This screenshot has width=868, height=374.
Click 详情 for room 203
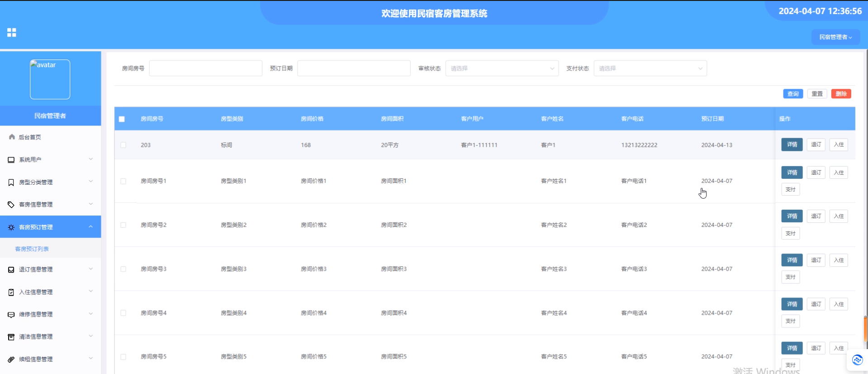(x=792, y=144)
